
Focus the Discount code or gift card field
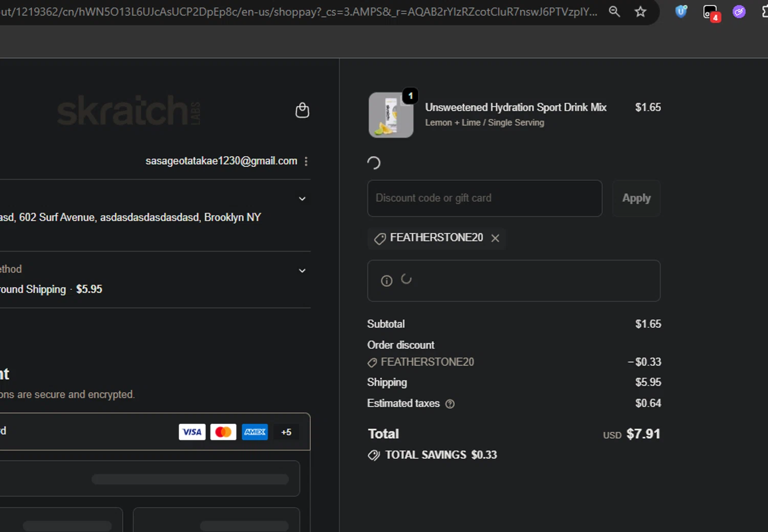coord(484,198)
